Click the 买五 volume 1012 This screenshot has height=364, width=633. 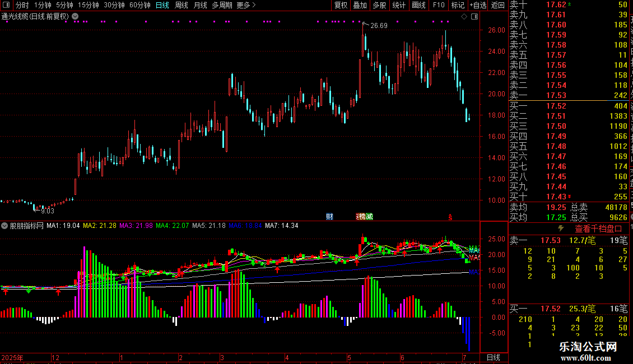pos(618,146)
